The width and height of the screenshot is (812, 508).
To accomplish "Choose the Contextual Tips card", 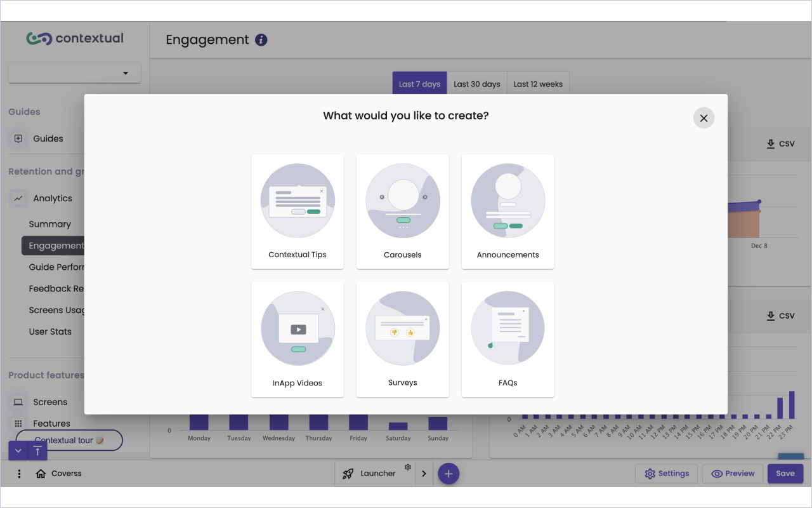I will click(298, 211).
